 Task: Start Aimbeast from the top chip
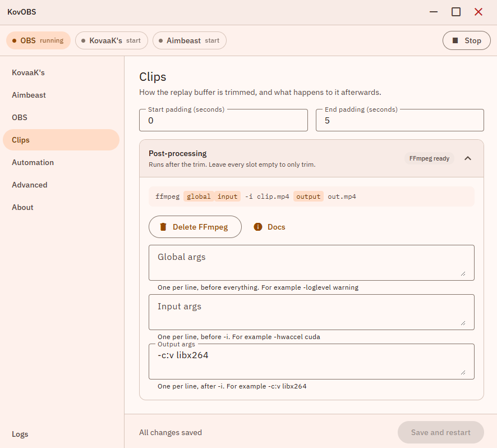[190, 40]
